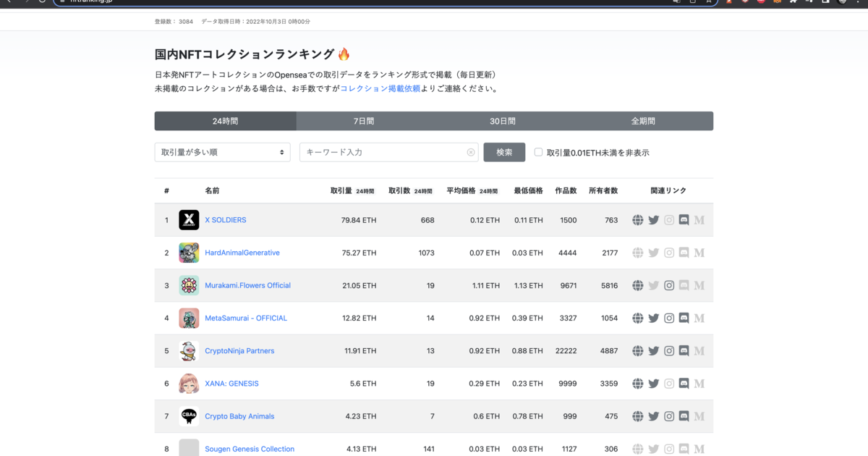Open the Instagram icon for MetaSamurai - OFFICIAL
The height and width of the screenshot is (456, 868).
669,318
